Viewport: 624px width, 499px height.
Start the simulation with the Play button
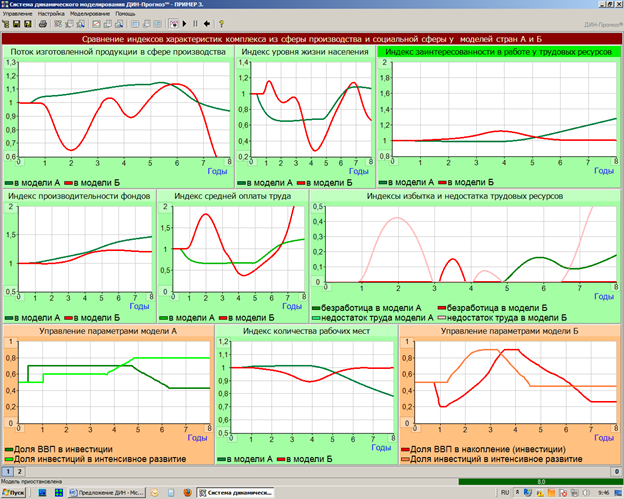coord(185,23)
